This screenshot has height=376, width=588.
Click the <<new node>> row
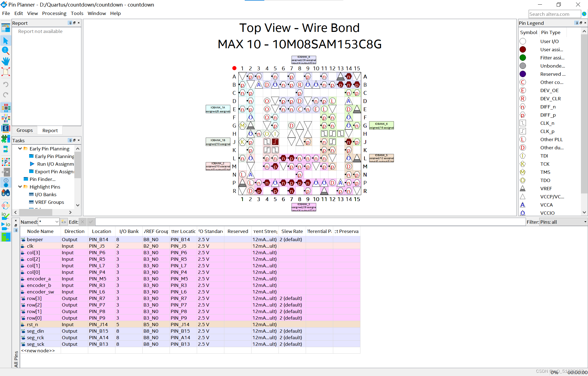[x=190, y=351]
